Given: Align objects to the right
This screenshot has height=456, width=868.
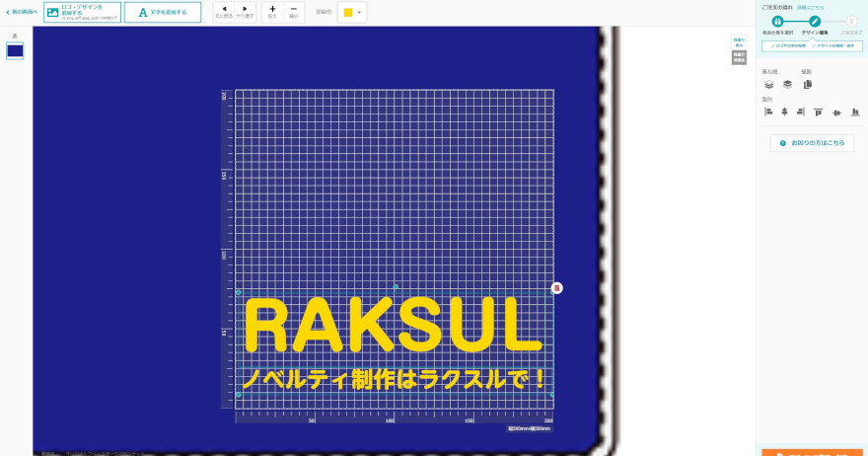Looking at the screenshot, I should [x=801, y=112].
